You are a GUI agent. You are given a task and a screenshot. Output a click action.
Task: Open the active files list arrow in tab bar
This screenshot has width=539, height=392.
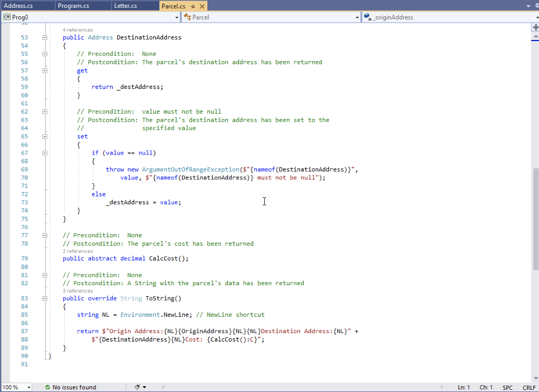[x=528, y=6]
